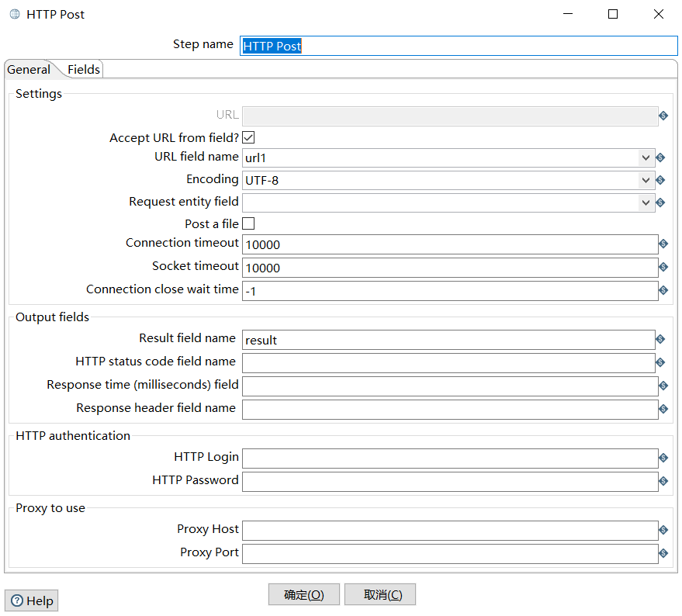Click Response header field name input
Image resolution: width=682 pixels, height=616 pixels.
450,410
